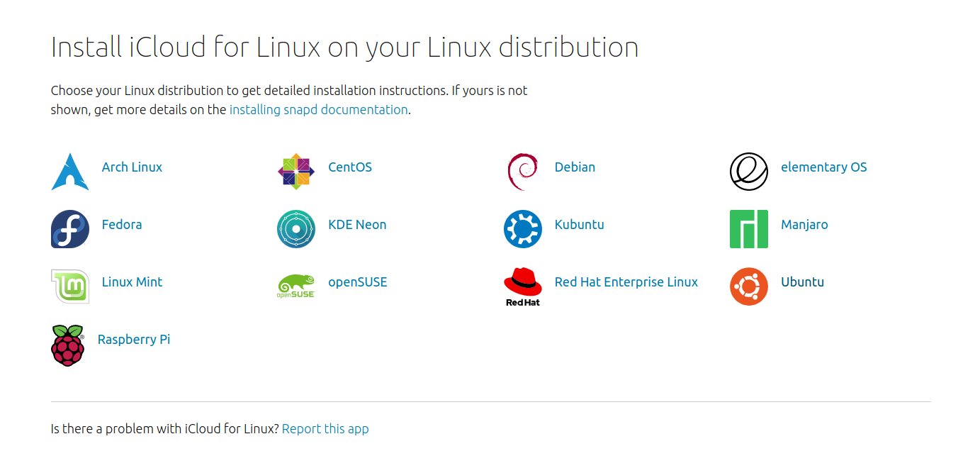The image size is (980, 451).
Task: Open the installing snapd documentation link
Action: tap(318, 110)
